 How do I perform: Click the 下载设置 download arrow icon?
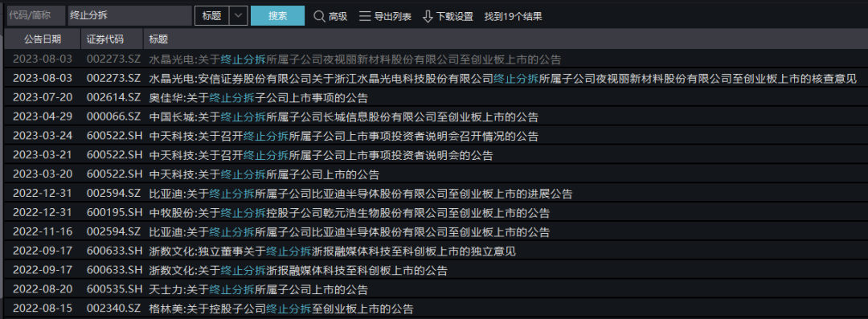428,16
